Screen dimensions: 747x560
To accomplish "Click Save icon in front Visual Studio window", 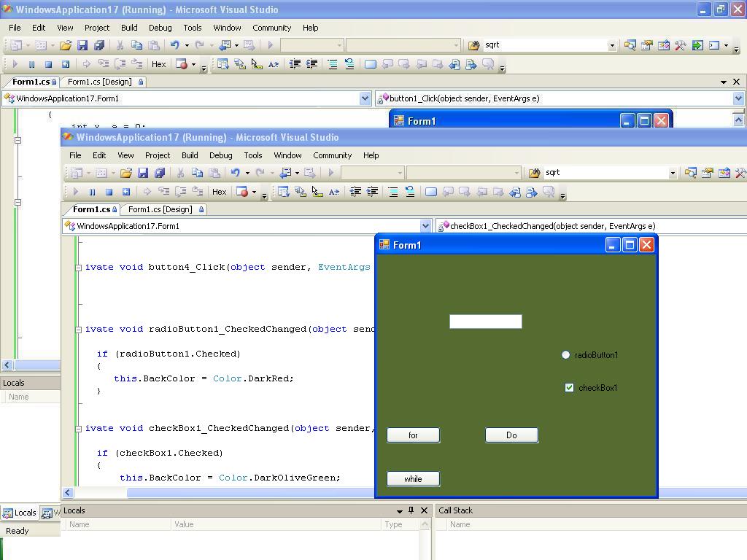I will pos(143,173).
